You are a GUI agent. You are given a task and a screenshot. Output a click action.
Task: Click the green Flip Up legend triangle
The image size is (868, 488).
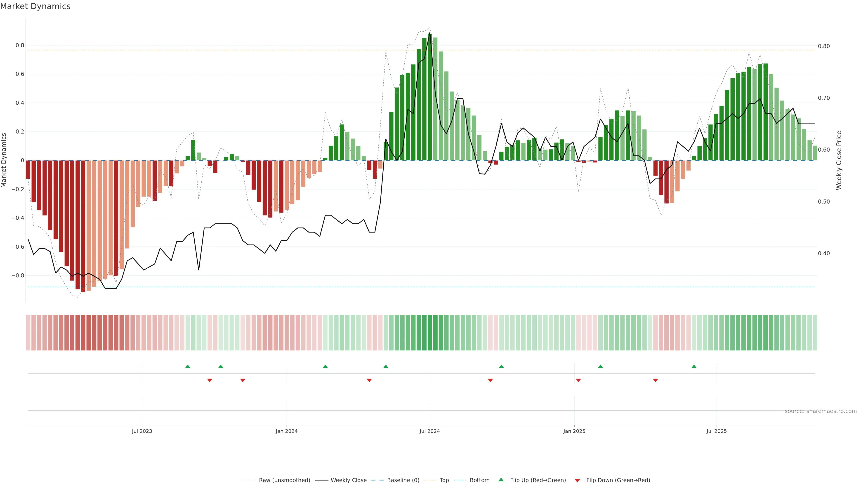[x=501, y=480]
